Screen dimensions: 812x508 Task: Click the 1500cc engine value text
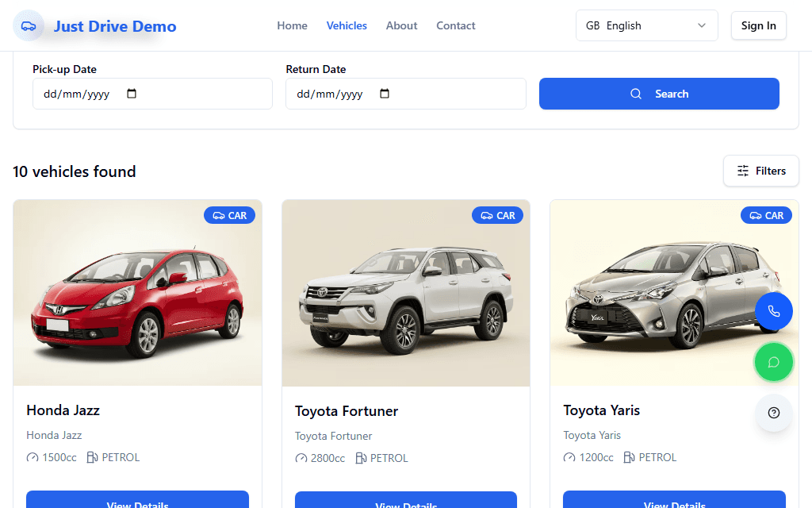59,457
